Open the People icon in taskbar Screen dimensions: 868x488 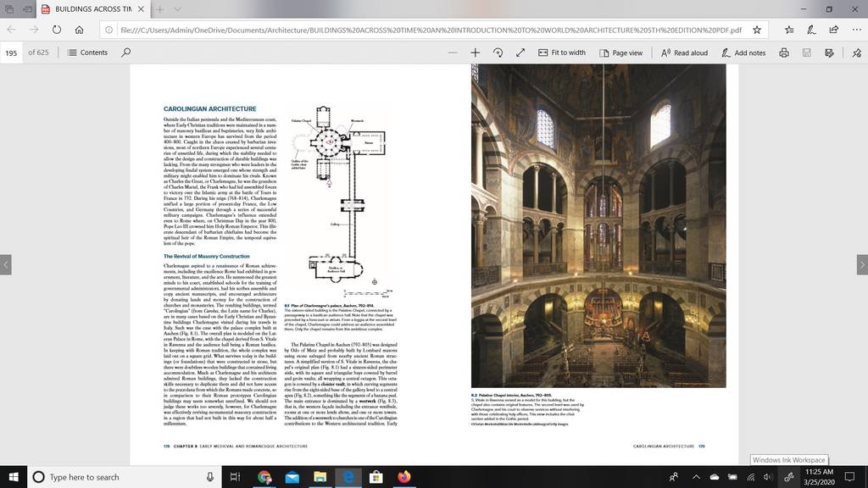(x=674, y=477)
